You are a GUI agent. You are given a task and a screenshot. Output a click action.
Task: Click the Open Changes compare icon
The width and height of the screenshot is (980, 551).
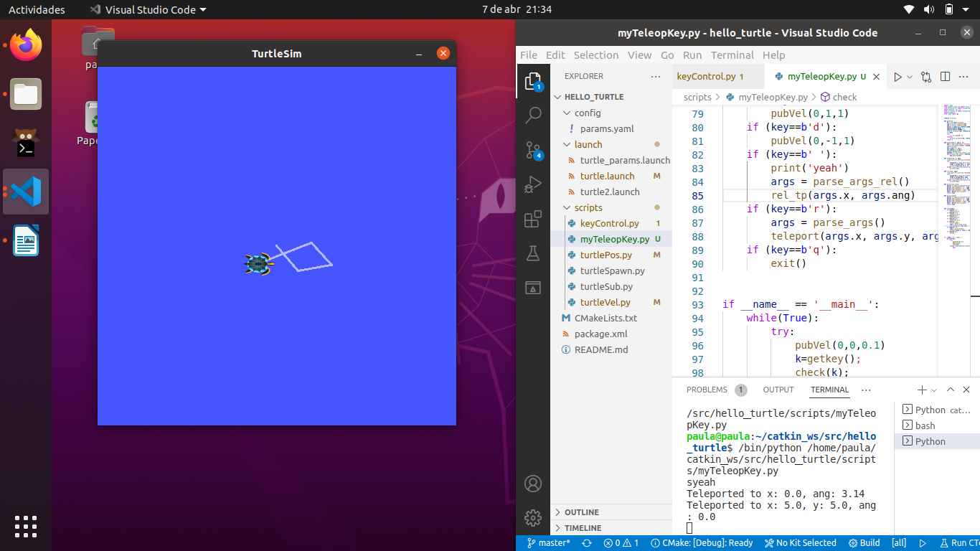tap(926, 77)
